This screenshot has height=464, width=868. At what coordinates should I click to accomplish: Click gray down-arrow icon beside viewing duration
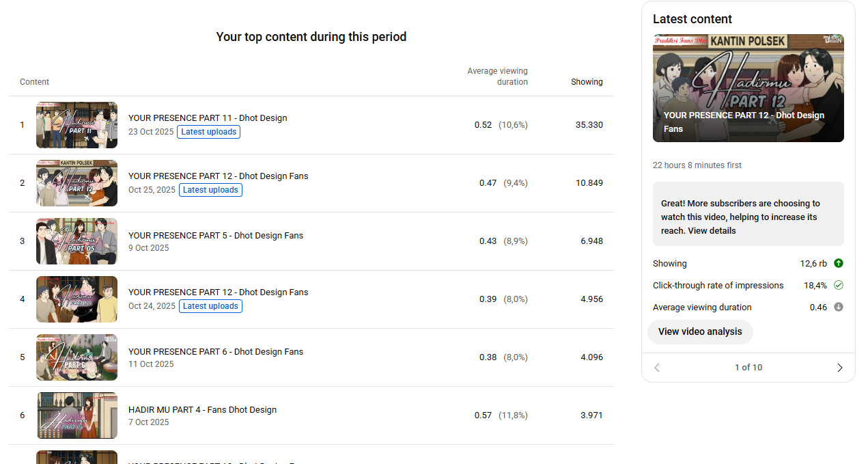[x=839, y=307]
